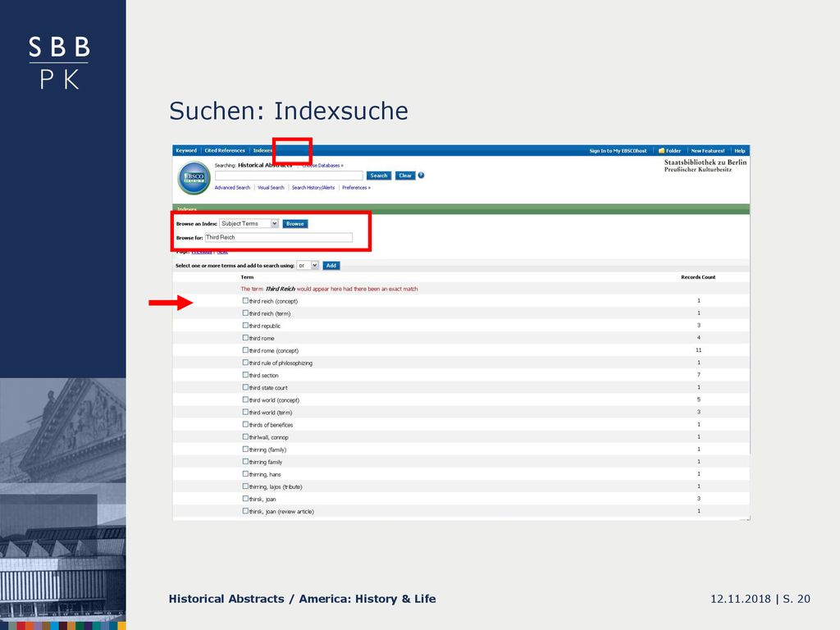Switch to Indexes tab
This screenshot has width=840, height=630.
click(x=262, y=151)
